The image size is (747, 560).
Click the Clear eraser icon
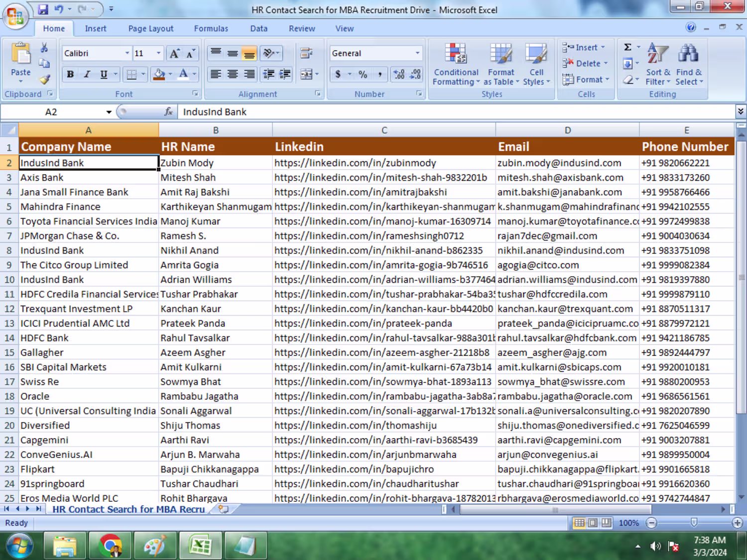pyautogui.click(x=628, y=79)
